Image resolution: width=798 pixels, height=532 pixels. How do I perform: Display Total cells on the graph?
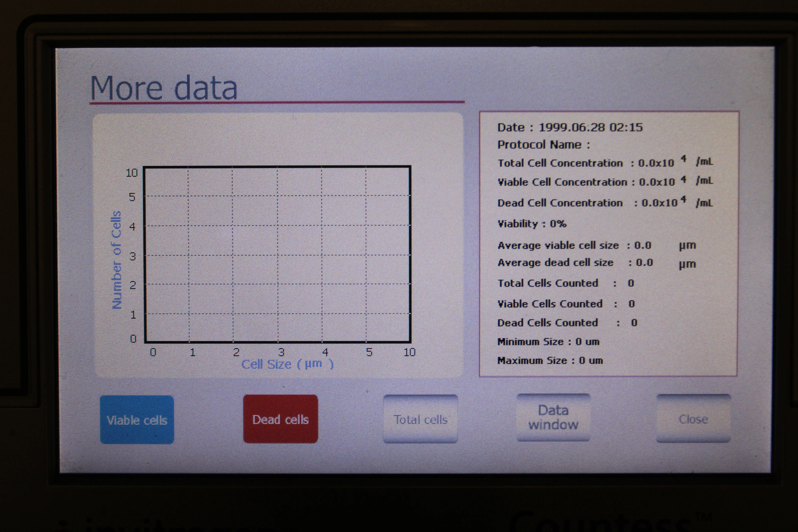(420, 419)
